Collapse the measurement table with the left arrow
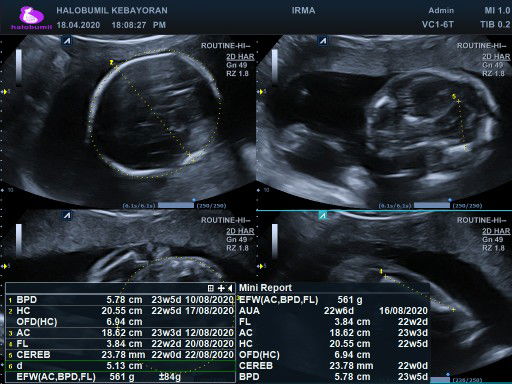Viewport: 512px width, 384px height. point(230,288)
